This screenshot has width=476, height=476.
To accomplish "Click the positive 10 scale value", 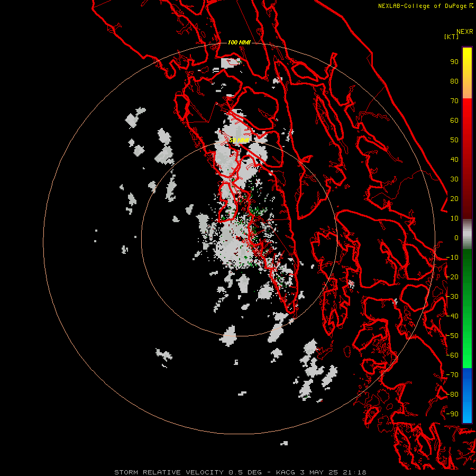I will pyautogui.click(x=454, y=218).
